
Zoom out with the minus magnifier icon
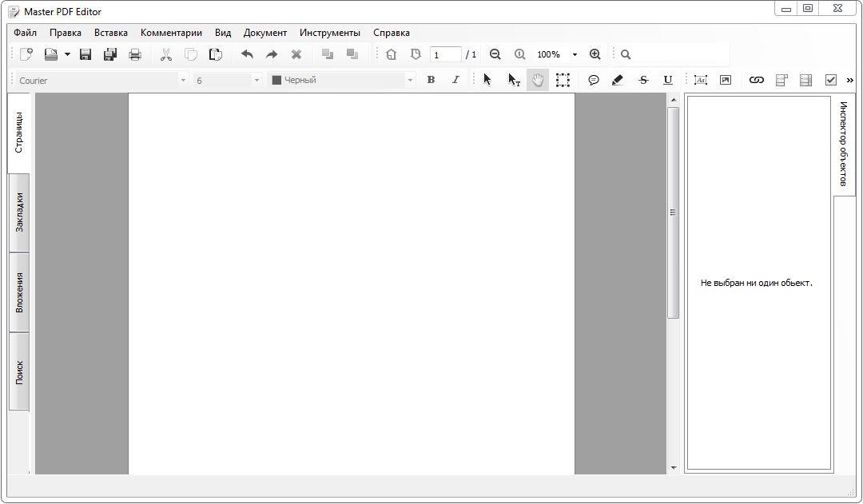[495, 54]
